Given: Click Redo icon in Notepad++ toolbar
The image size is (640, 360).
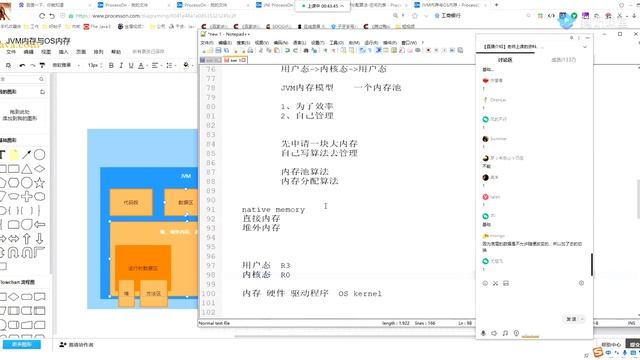Looking at the screenshot, I should click(x=295, y=50).
